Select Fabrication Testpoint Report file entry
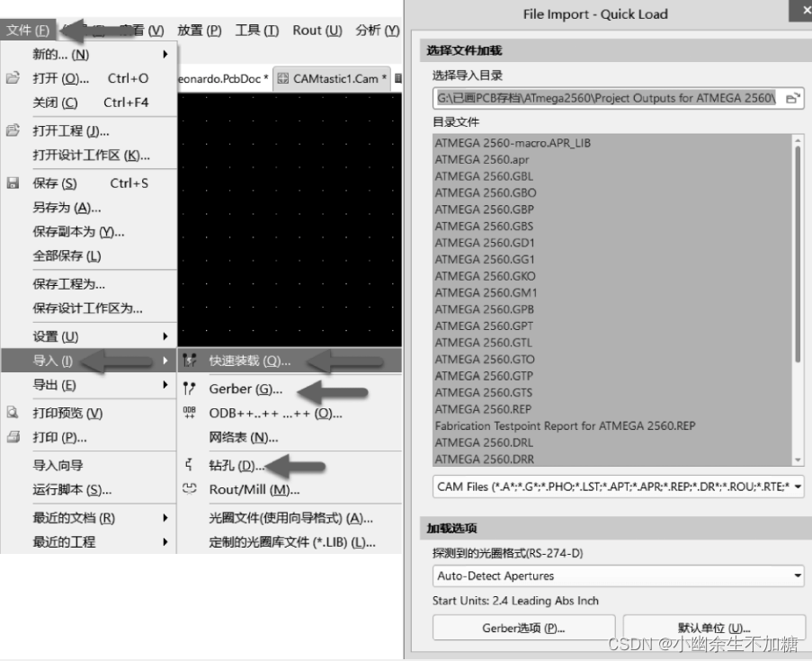The image size is (812, 661). tap(612, 425)
